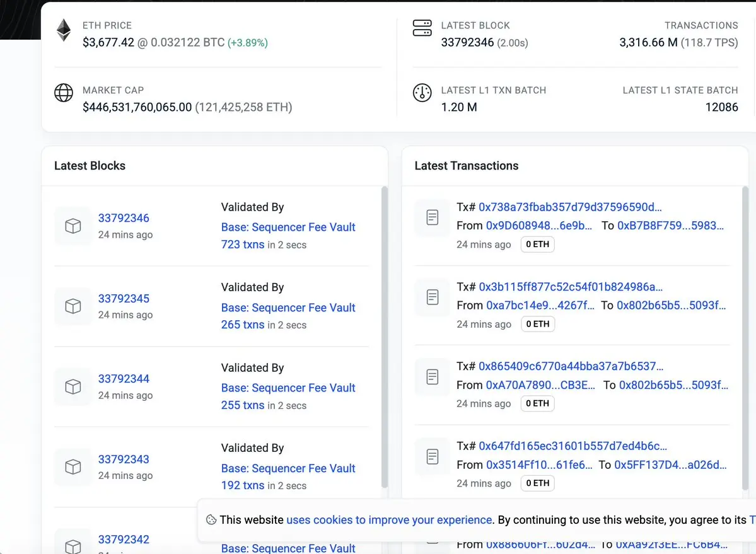Click the Latest Blocks heading
Screen dimensions: 756x554
pos(90,166)
